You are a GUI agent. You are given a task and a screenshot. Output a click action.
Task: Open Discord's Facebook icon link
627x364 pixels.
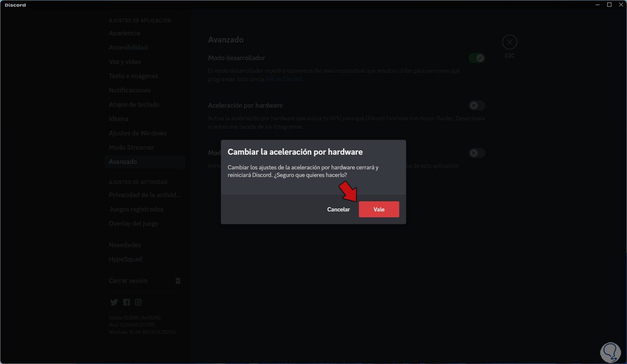click(126, 302)
